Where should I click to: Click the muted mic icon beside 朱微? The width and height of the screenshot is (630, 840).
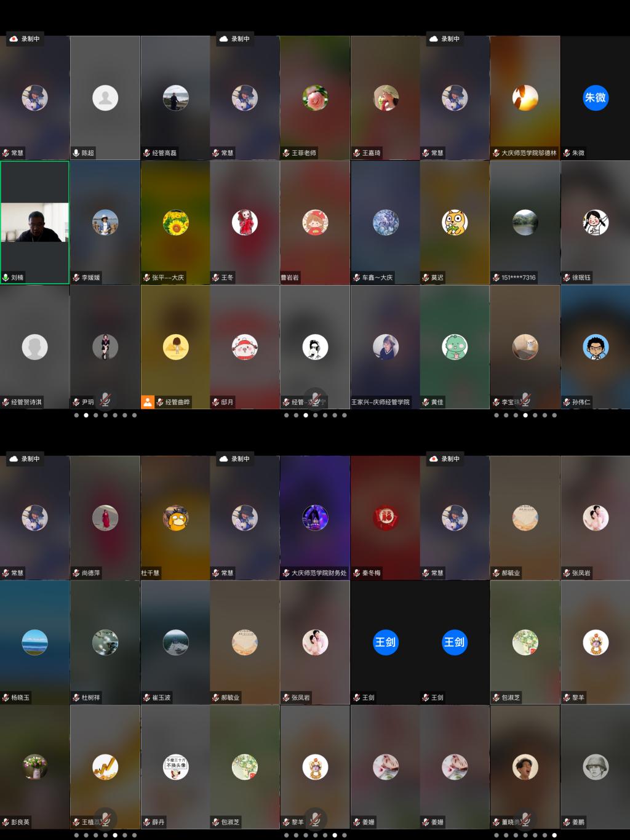567,153
